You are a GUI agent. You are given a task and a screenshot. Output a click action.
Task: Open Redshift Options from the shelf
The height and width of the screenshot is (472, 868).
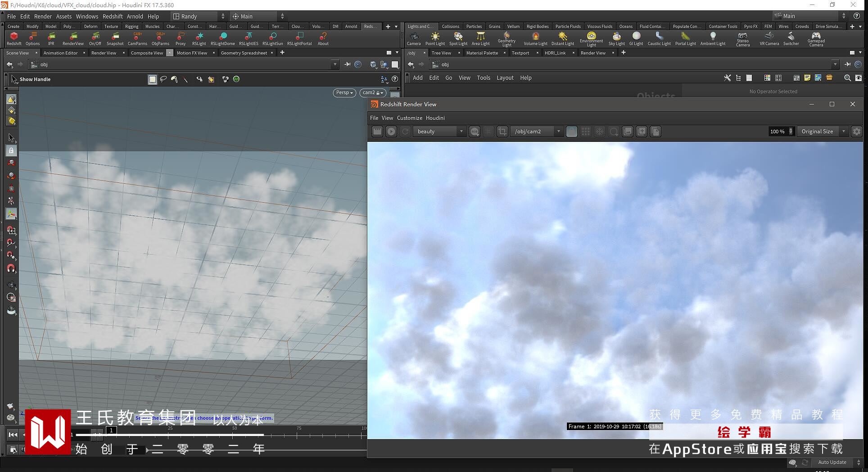[32, 39]
